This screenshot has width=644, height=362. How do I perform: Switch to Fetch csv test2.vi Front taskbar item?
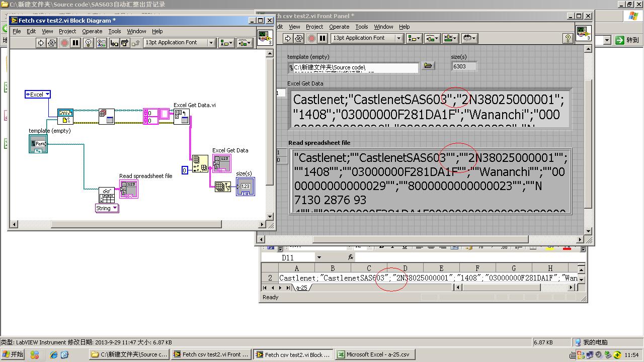(211, 354)
